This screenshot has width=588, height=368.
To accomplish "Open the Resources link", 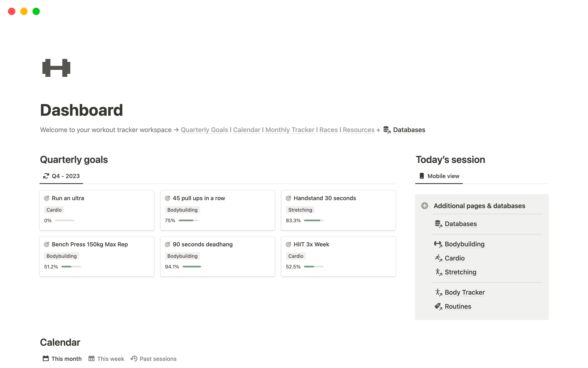I will pos(358,130).
